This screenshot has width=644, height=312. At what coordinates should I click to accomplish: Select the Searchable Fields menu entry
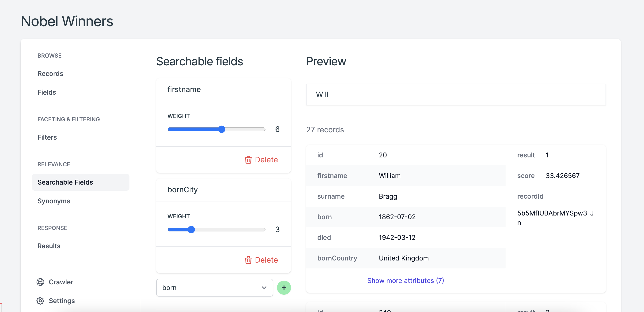pos(65,182)
